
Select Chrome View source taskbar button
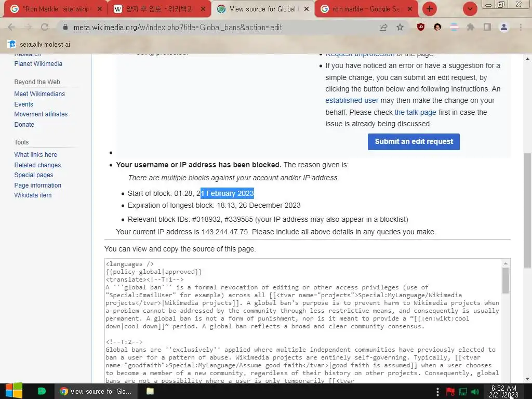[x=96, y=391]
